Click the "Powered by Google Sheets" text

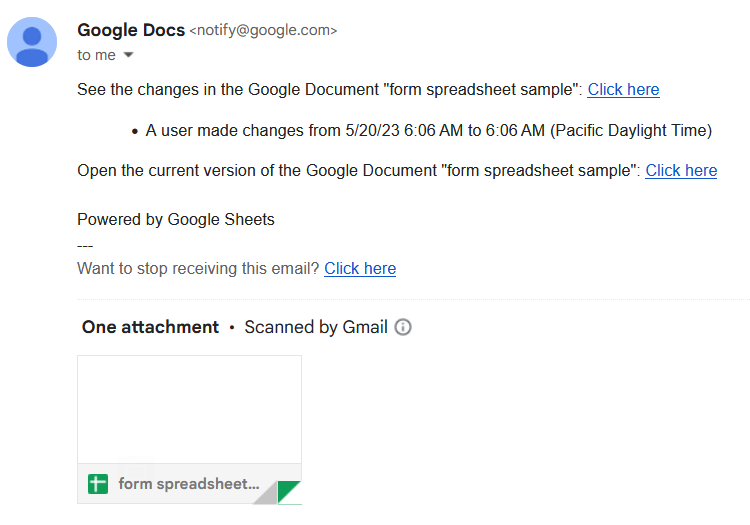[x=176, y=219]
